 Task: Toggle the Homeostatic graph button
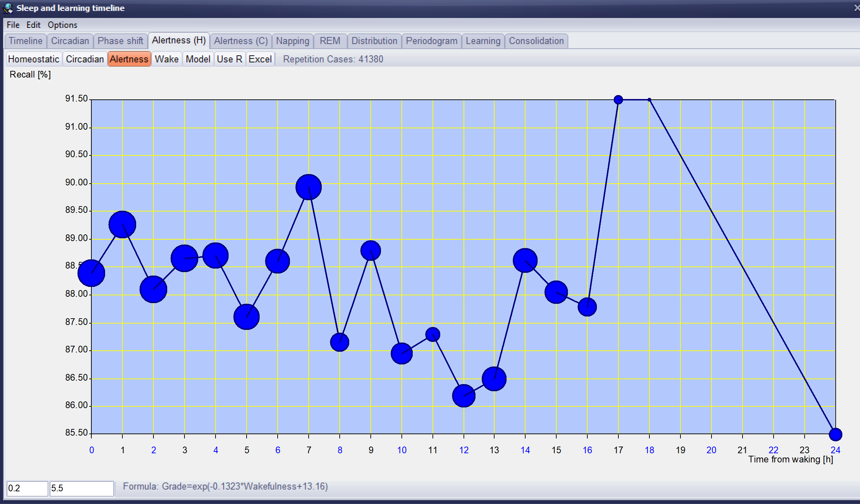point(34,59)
